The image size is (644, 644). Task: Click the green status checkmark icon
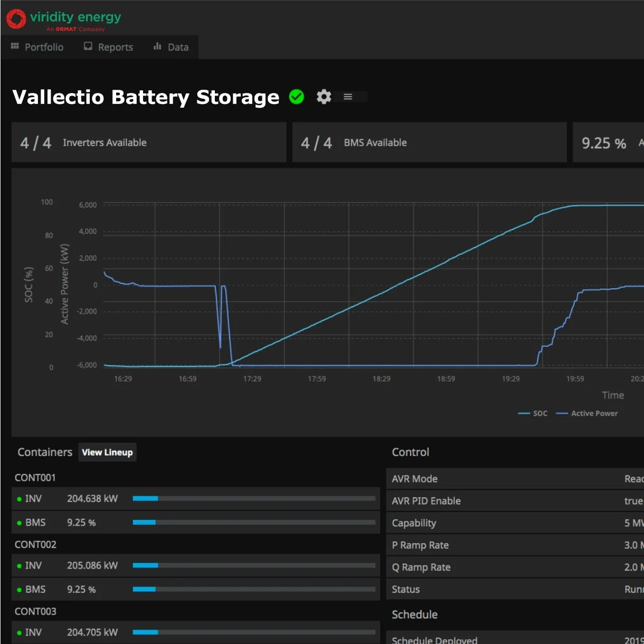click(297, 97)
